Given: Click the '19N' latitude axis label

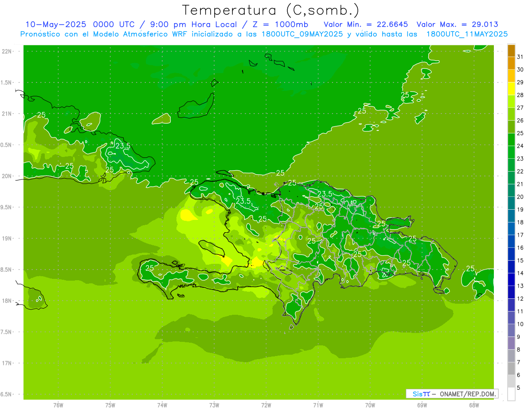Looking at the screenshot, I should [7, 238].
